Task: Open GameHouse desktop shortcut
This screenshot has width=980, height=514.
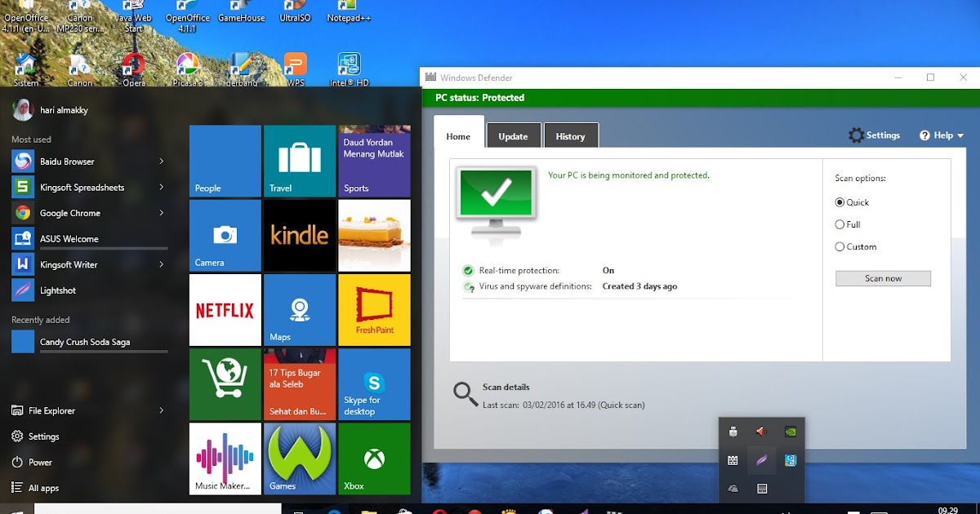Action: pos(241,11)
